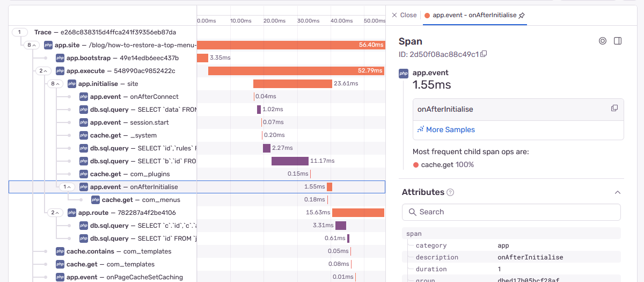The height and width of the screenshot is (282, 644).
Task: Click the 'category' attribute value app
Action: point(503,245)
